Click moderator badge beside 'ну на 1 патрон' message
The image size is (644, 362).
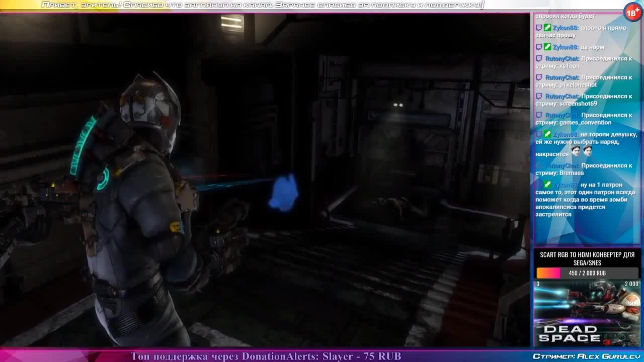coord(547,185)
